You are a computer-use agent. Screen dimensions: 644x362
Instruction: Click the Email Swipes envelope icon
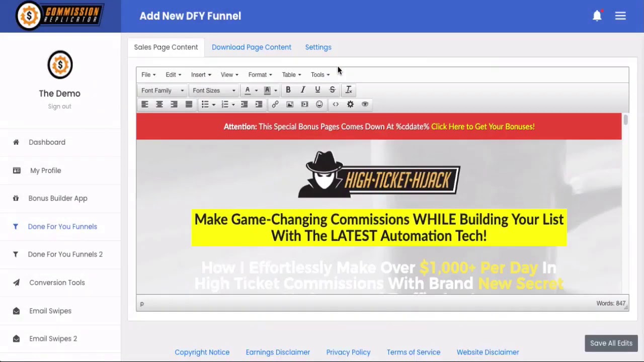(16, 311)
